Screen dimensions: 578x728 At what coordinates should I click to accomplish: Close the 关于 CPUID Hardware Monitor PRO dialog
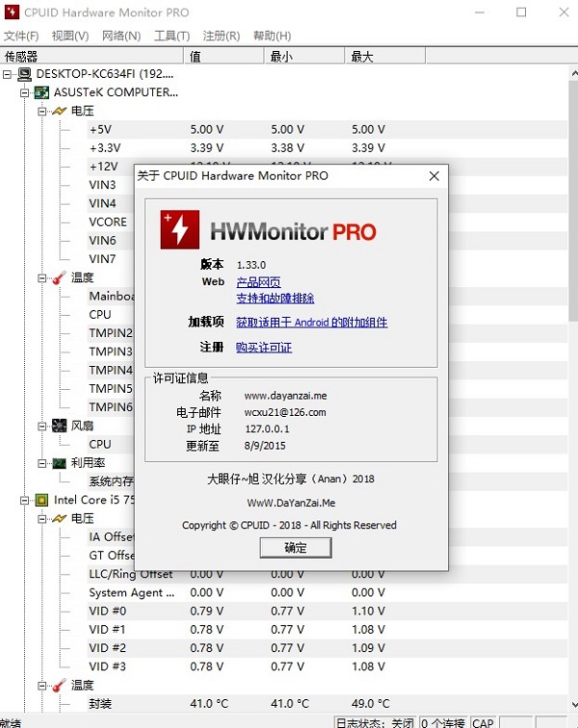433,176
